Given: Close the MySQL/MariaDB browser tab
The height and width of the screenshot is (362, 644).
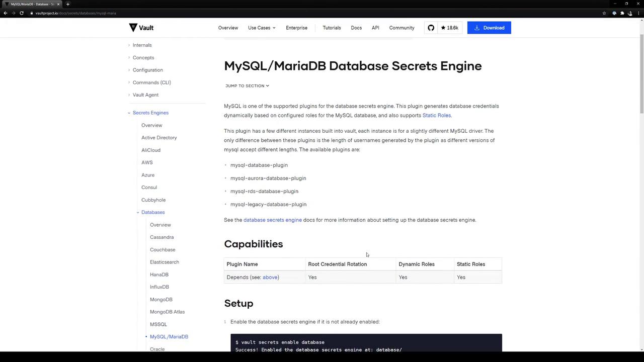Looking at the screenshot, I should (58, 4).
